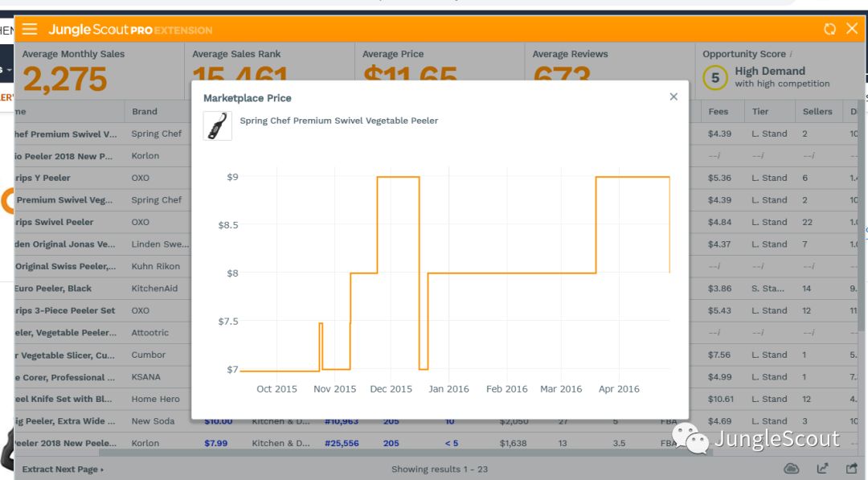Click the KSANA brand cell
Viewport: 868px width, 480px height.
[x=146, y=377]
